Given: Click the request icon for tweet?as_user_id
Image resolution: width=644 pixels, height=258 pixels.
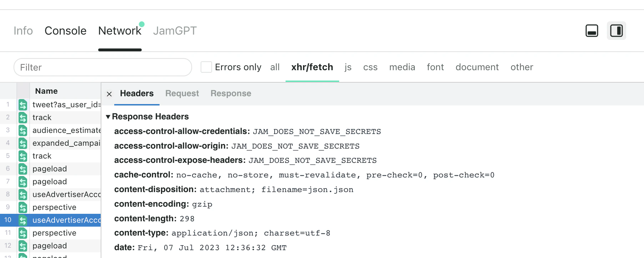Looking at the screenshot, I should (23, 105).
